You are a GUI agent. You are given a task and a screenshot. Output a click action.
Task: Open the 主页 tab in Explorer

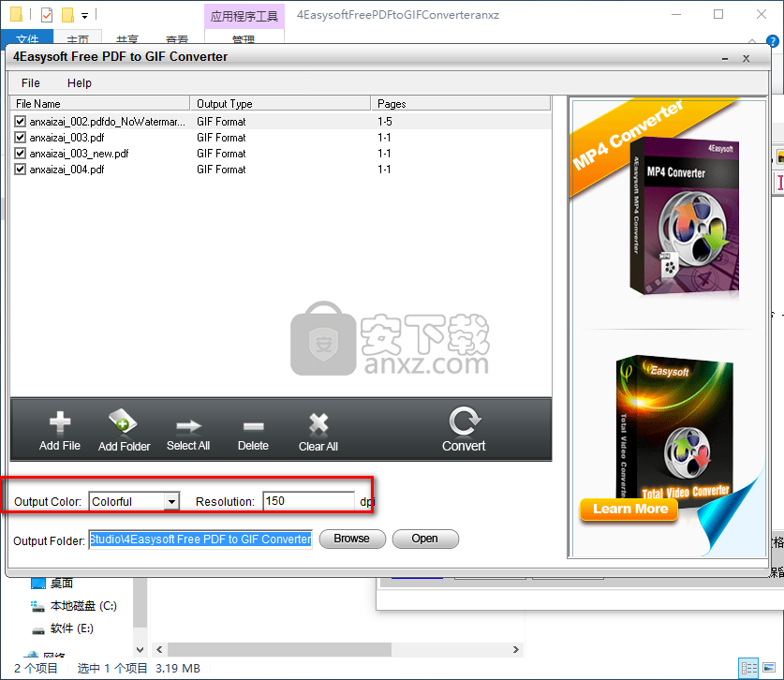coord(78,37)
